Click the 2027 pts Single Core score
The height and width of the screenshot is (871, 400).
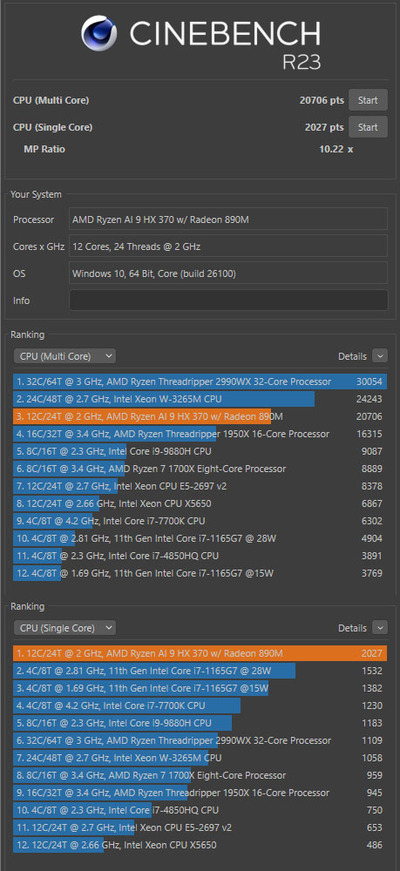tap(324, 127)
